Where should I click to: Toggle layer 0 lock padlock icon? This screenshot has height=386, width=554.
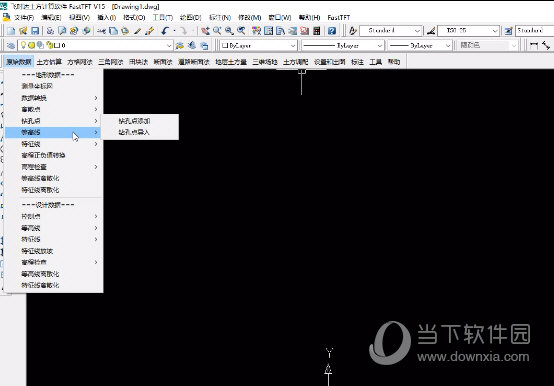click(49, 45)
